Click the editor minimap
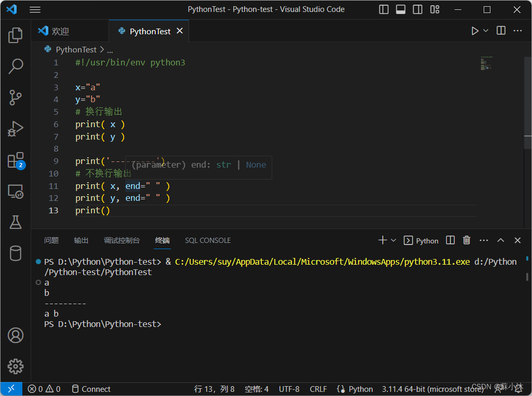Image resolution: width=532 pixels, height=396 pixels. (486, 63)
